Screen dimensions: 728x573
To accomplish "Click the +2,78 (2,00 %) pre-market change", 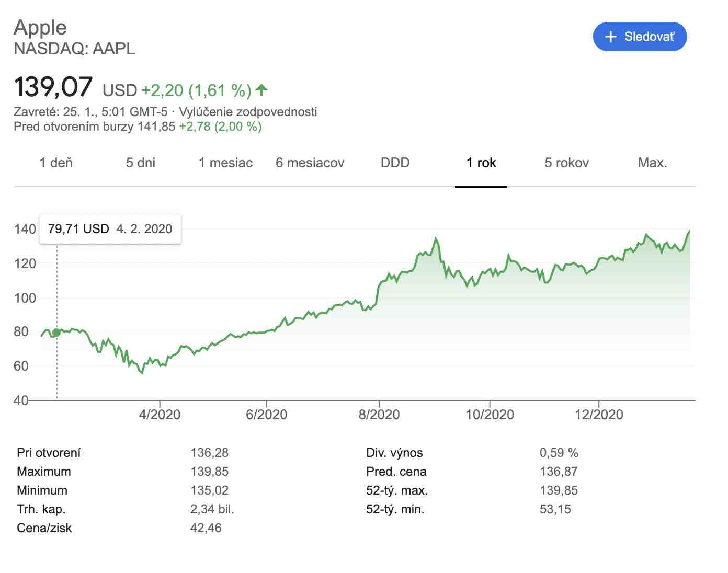I will 220,127.
